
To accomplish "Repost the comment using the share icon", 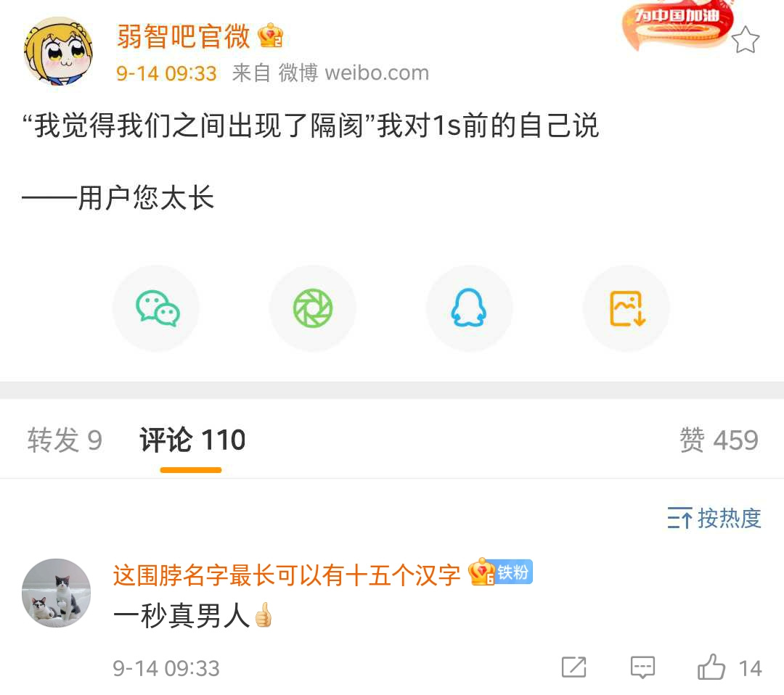I will [x=573, y=667].
